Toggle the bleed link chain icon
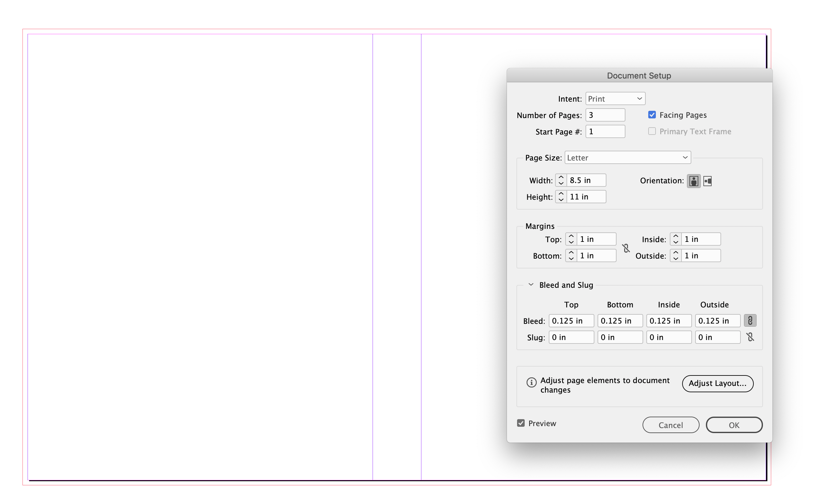813x504 pixels. click(750, 321)
